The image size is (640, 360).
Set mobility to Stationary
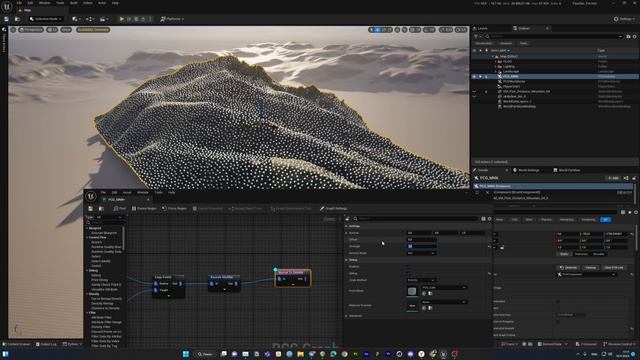581,254
